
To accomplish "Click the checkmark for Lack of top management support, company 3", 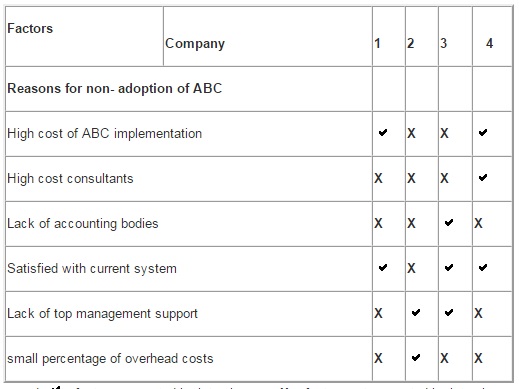I will 449,313.
